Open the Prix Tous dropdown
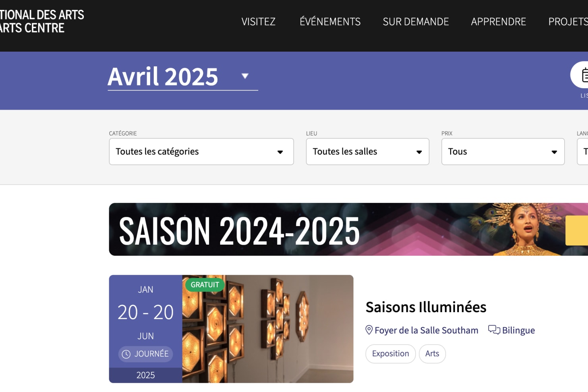The width and height of the screenshot is (588, 392). click(503, 152)
